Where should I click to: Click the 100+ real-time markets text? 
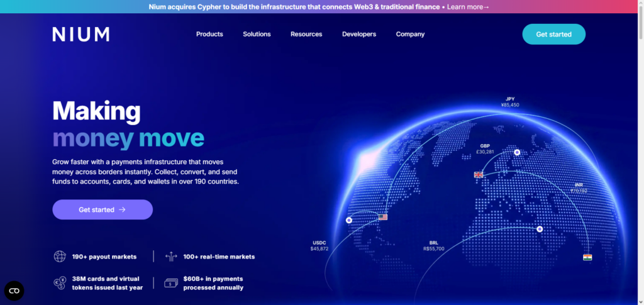tap(219, 257)
